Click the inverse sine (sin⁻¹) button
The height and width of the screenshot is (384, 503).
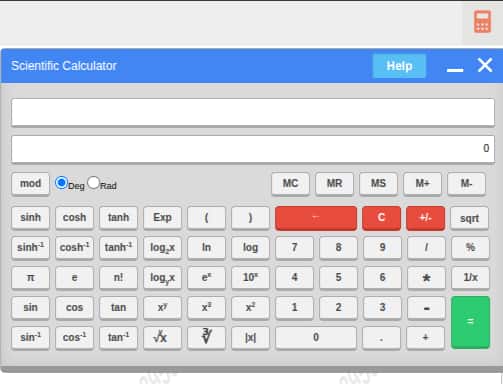coord(30,338)
